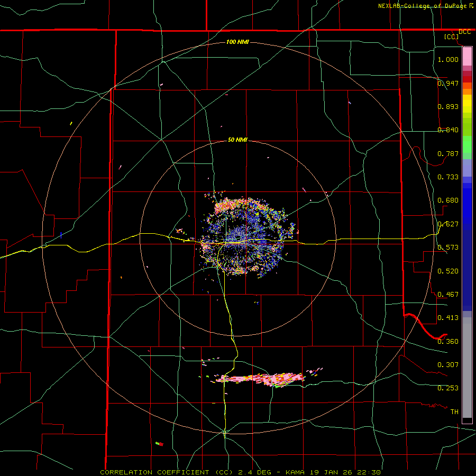
Task: Click the KAMA 19 JAN 26 22:30 timestamp
Action: (x=334, y=472)
